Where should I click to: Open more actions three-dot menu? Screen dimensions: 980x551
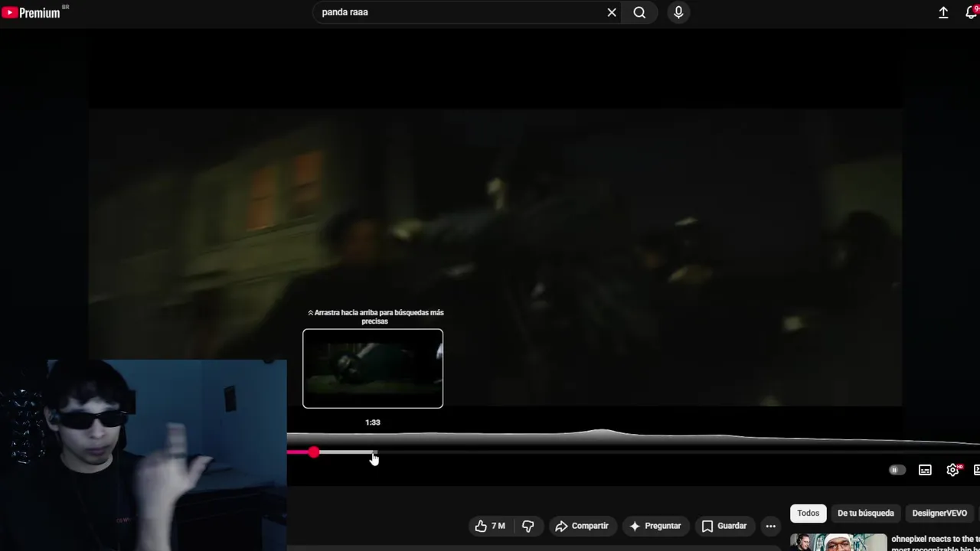771,526
